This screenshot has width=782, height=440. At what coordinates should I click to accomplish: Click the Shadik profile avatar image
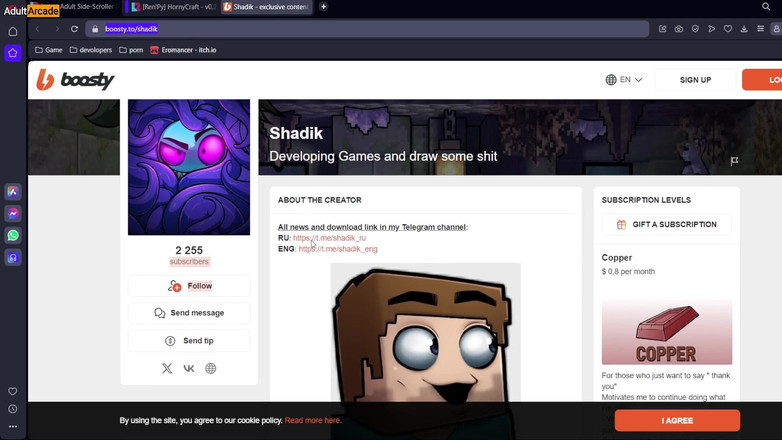(x=189, y=167)
